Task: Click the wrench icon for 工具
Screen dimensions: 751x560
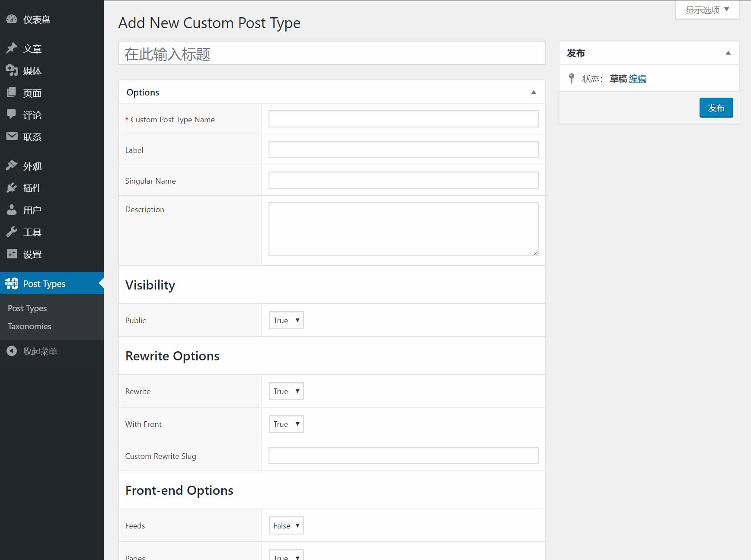Action: pos(12,232)
